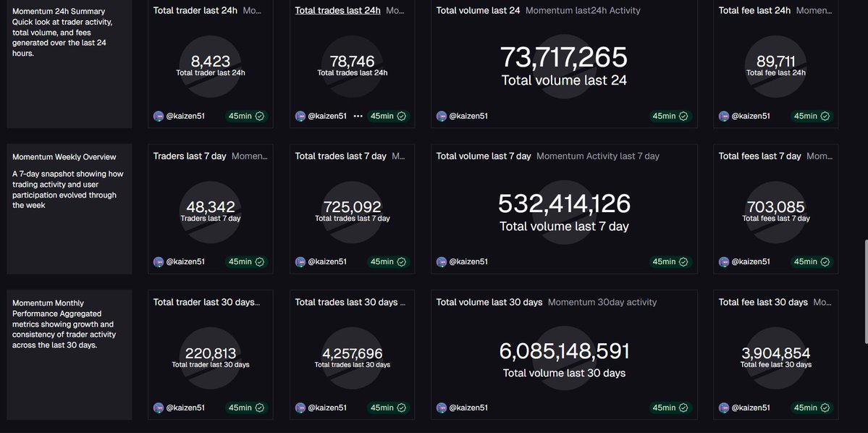This screenshot has width=868, height=433.
Task: Click the author avatar on Total trades last 7 day card
Action: [x=300, y=262]
